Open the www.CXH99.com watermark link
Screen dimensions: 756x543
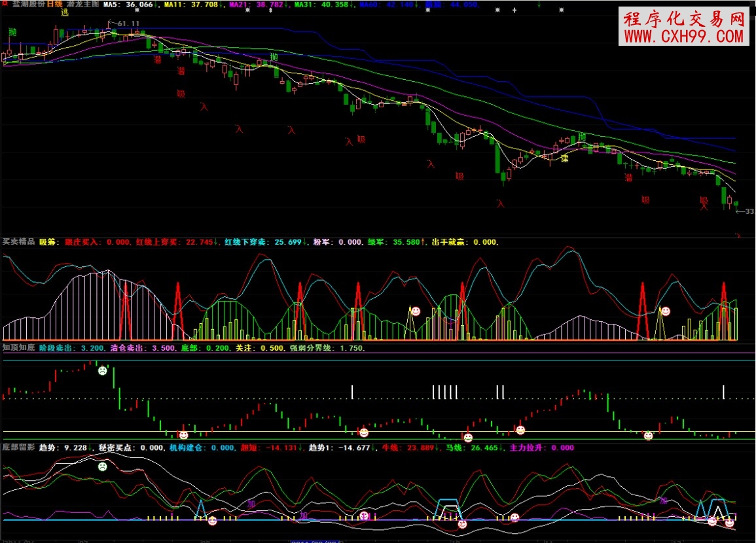tap(684, 37)
